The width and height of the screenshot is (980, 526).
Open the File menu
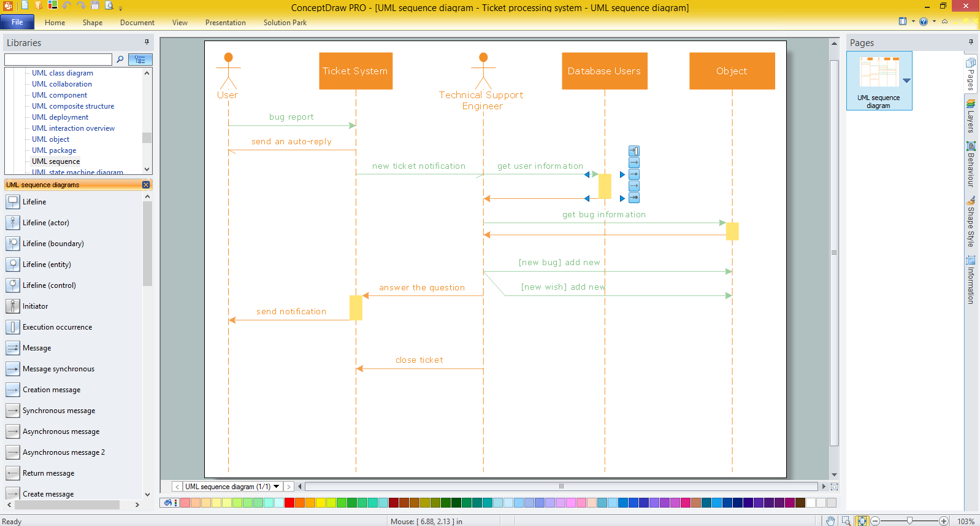[17, 22]
